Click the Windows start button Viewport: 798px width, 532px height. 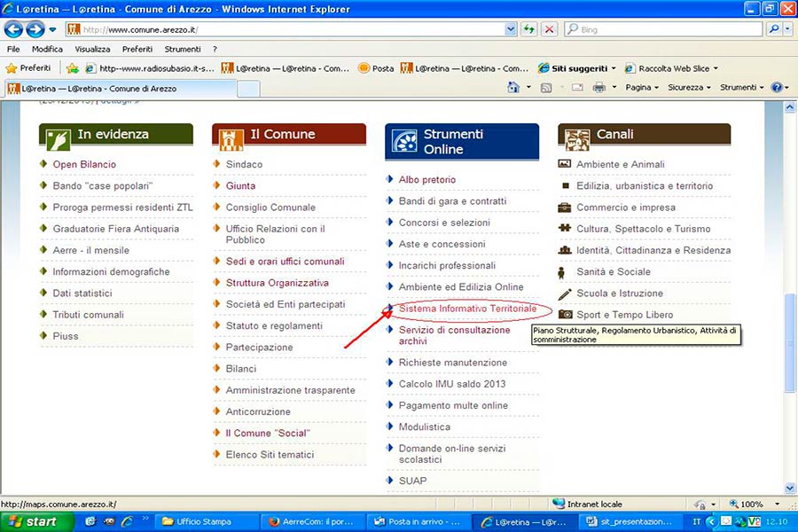[34, 521]
